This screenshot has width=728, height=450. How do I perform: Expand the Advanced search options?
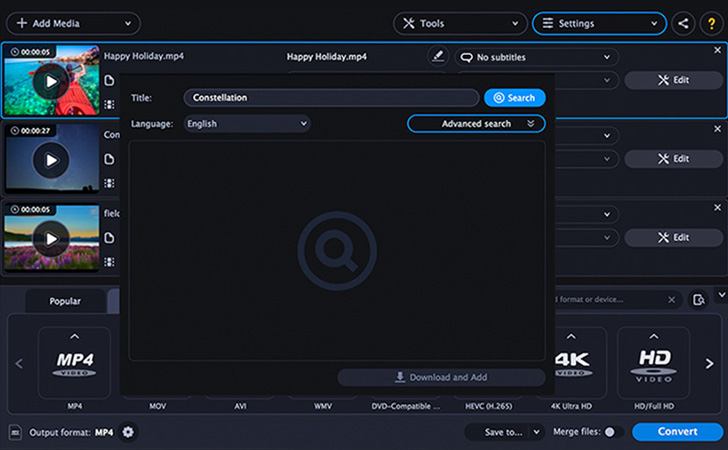(x=476, y=124)
